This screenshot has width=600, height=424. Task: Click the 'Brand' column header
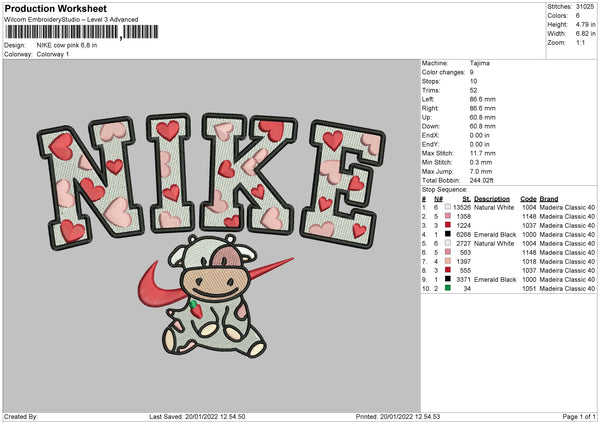tap(549, 199)
